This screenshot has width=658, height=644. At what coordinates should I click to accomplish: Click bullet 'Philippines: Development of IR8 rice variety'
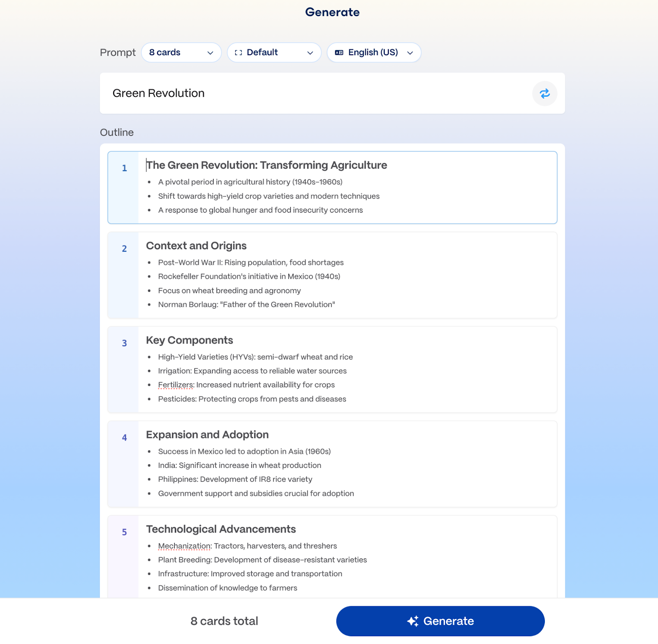point(235,480)
